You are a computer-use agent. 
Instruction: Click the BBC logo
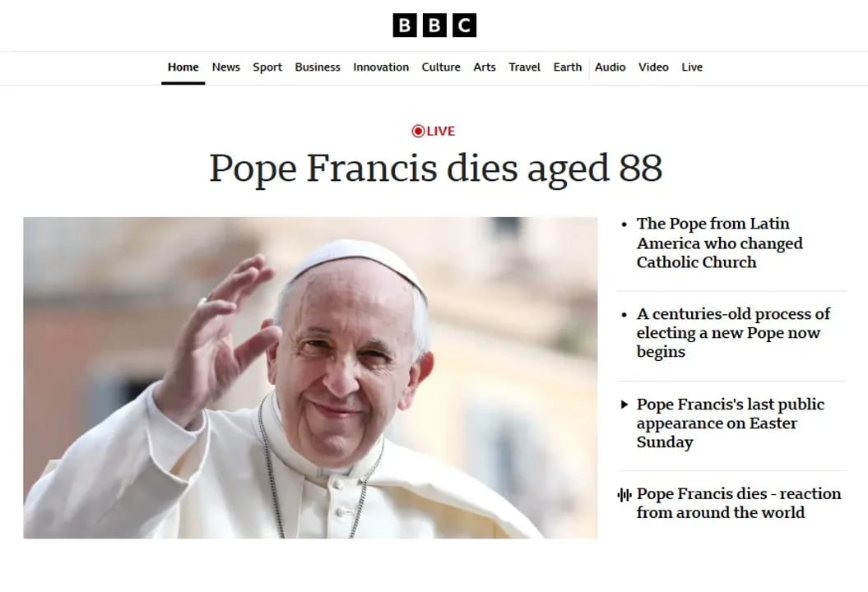(434, 25)
